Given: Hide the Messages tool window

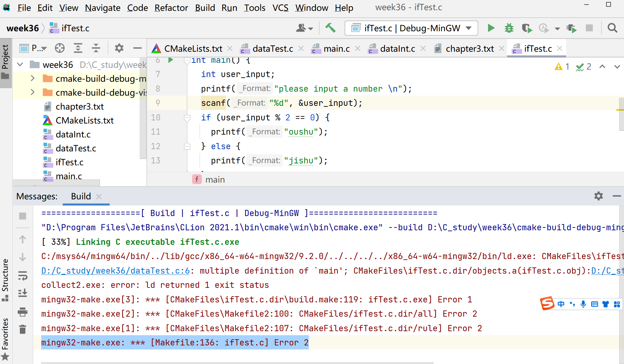Looking at the screenshot, I should click(617, 196).
